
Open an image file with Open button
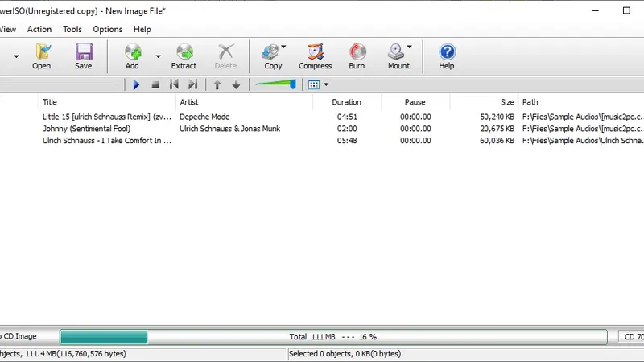click(42, 56)
